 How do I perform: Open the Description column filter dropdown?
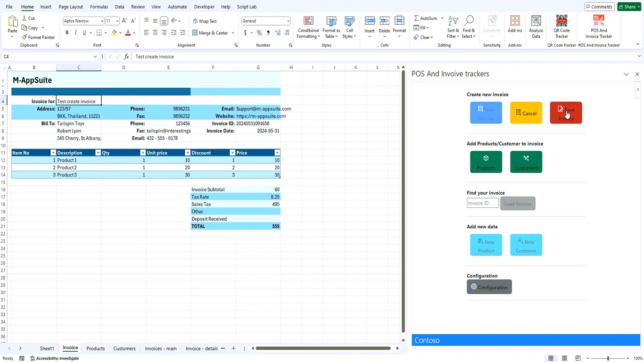pos(98,153)
